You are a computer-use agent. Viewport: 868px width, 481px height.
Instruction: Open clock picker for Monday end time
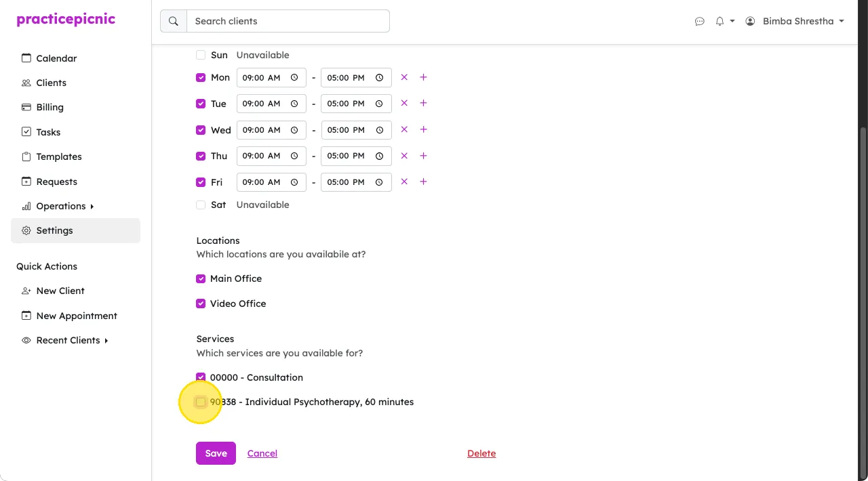click(x=380, y=78)
